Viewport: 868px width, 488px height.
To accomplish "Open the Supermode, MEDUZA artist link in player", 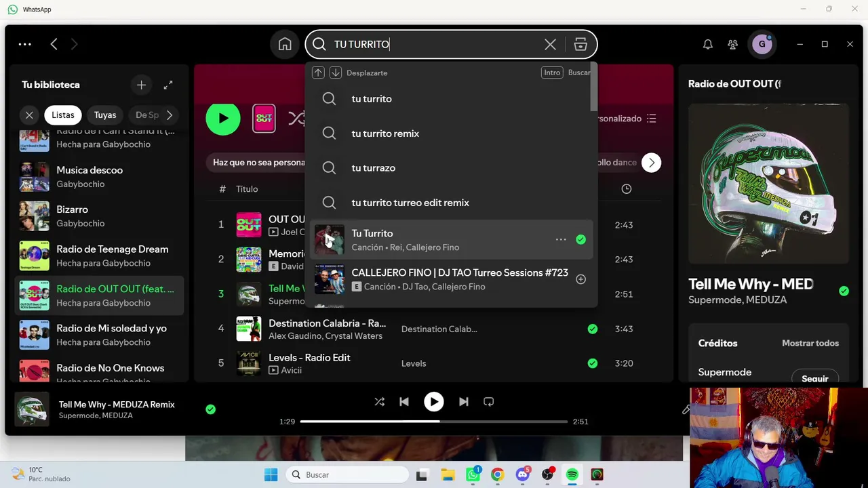I will (x=96, y=415).
